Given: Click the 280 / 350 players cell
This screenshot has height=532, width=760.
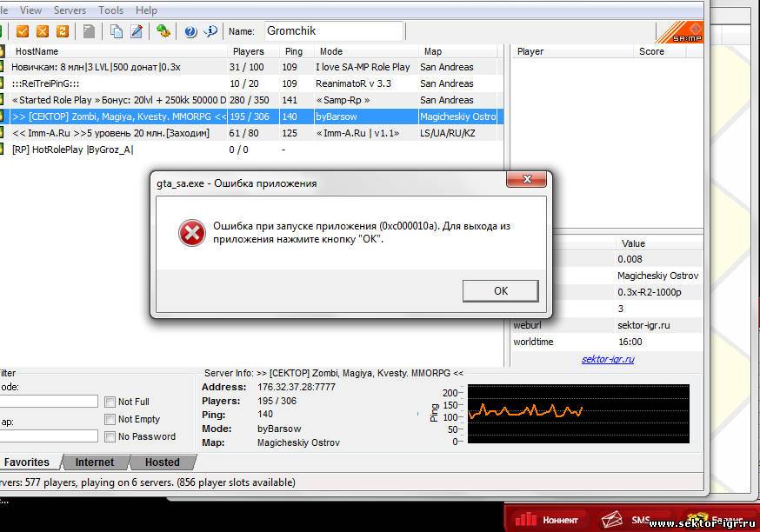Looking at the screenshot, I should (250, 100).
